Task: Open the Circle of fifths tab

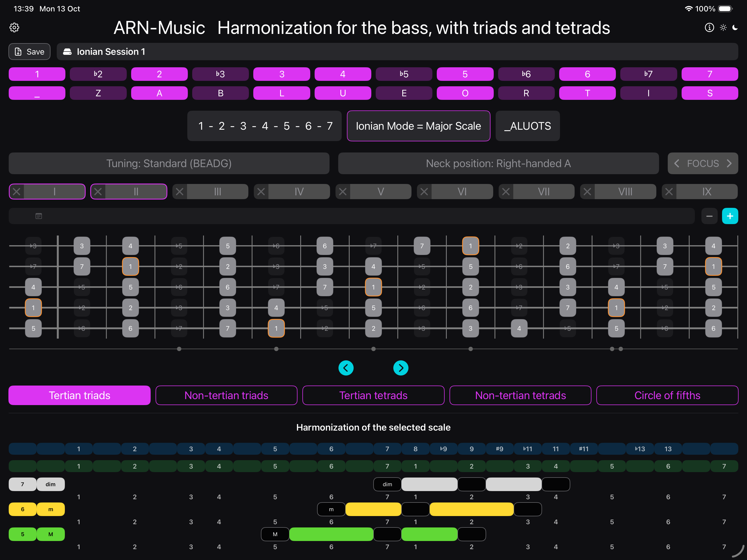Action: (x=667, y=395)
